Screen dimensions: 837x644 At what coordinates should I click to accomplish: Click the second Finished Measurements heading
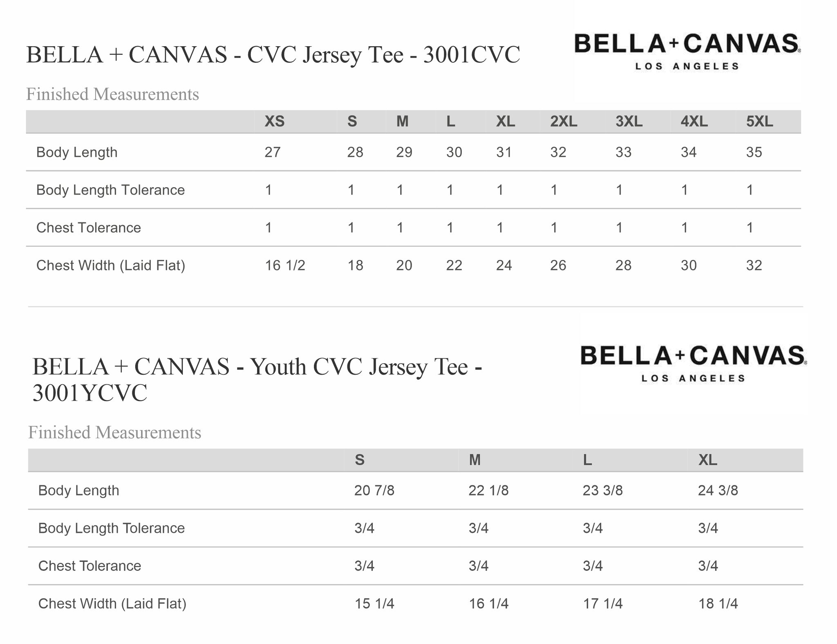tap(114, 433)
